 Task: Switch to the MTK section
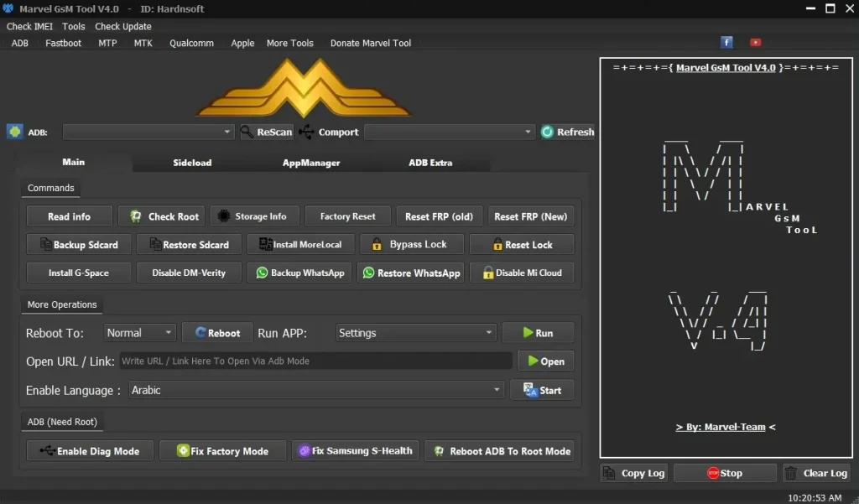point(143,43)
